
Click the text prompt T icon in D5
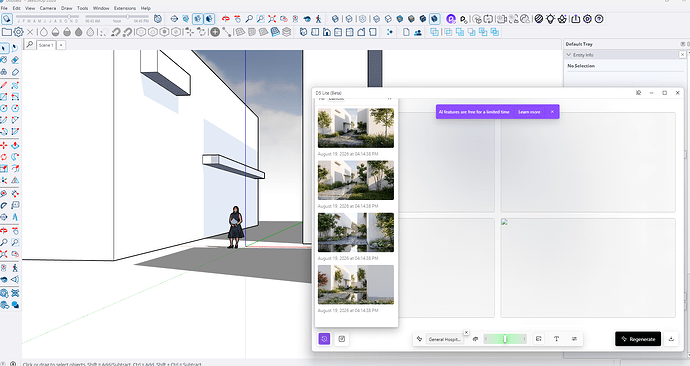click(556, 339)
